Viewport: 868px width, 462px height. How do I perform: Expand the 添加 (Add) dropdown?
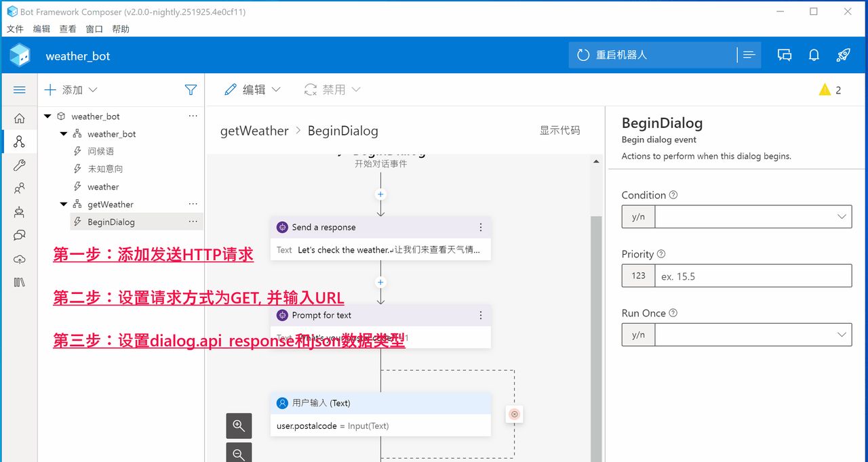click(x=71, y=90)
